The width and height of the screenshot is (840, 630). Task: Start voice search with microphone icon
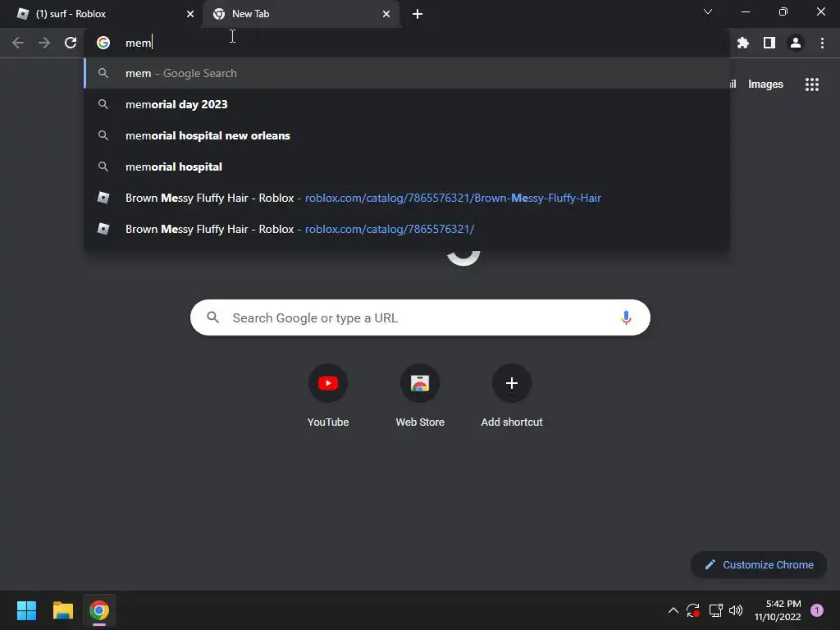pyautogui.click(x=626, y=317)
